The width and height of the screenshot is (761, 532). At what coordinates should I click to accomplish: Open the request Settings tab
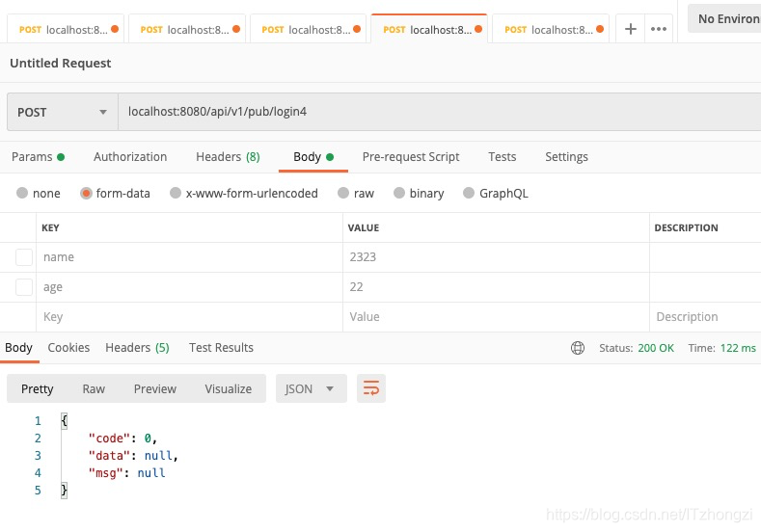566,157
